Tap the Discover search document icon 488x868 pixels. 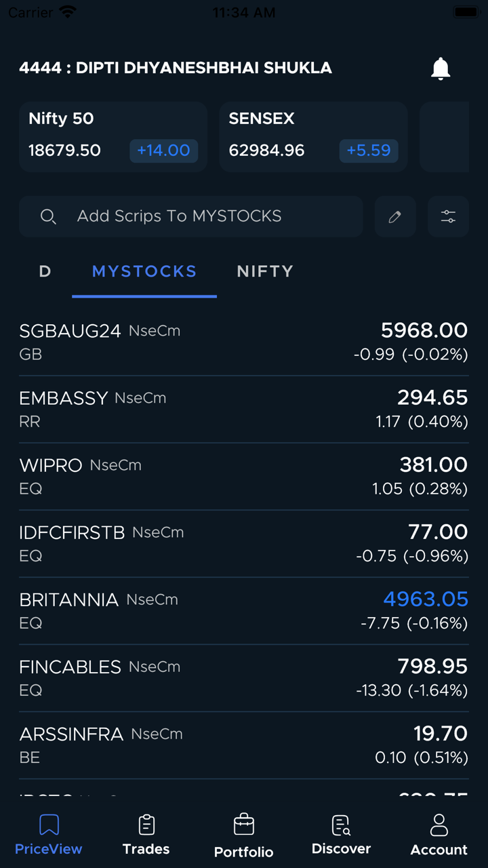pos(341,825)
